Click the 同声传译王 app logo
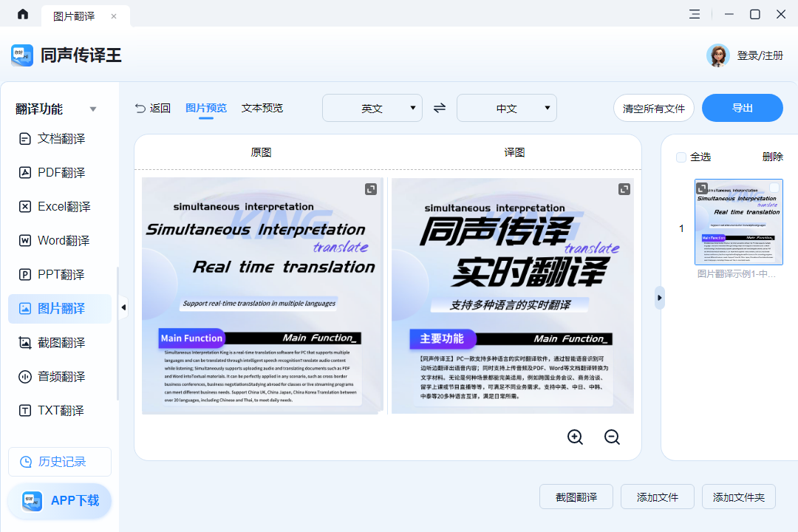Screen dimensions: 798x532 click(x=22, y=55)
